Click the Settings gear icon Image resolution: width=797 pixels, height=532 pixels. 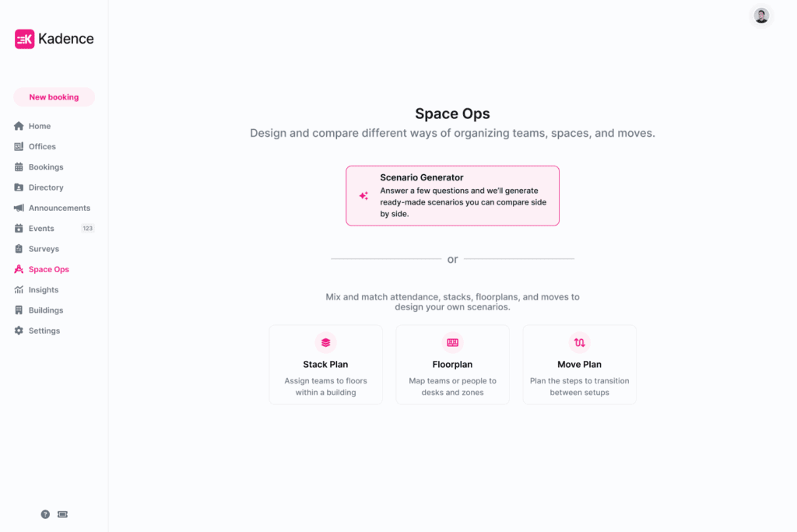click(19, 331)
